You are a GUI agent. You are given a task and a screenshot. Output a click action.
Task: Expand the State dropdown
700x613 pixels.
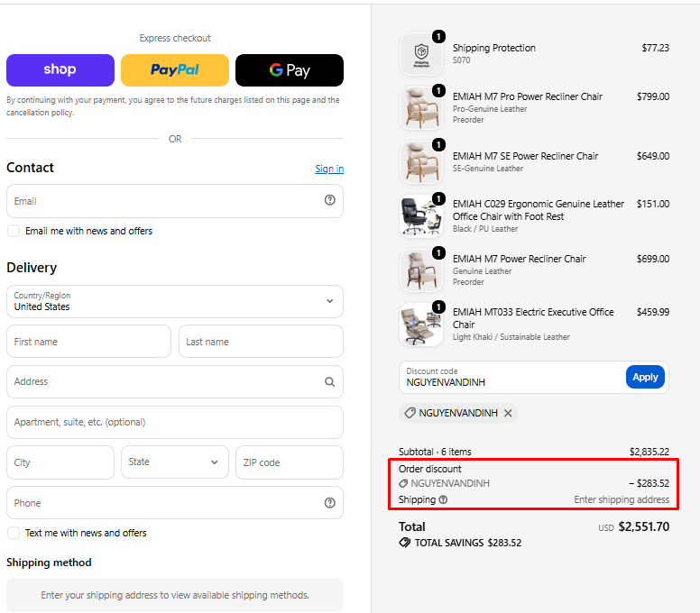tap(175, 462)
